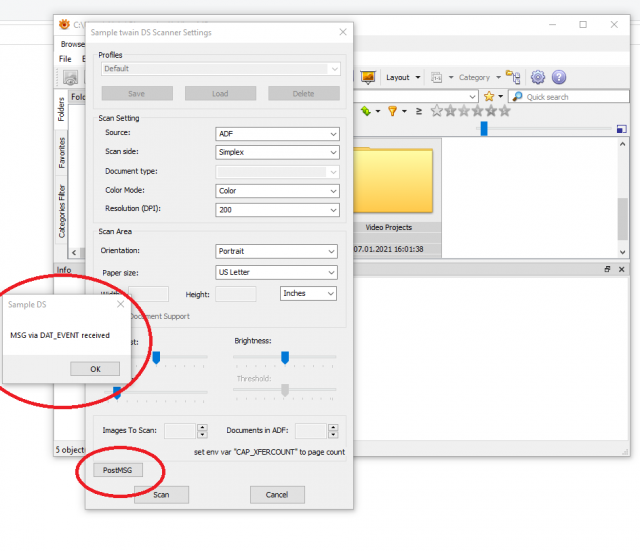640x551 pixels.
Task: Click the Documents in ADF input field
Action: click(311, 431)
